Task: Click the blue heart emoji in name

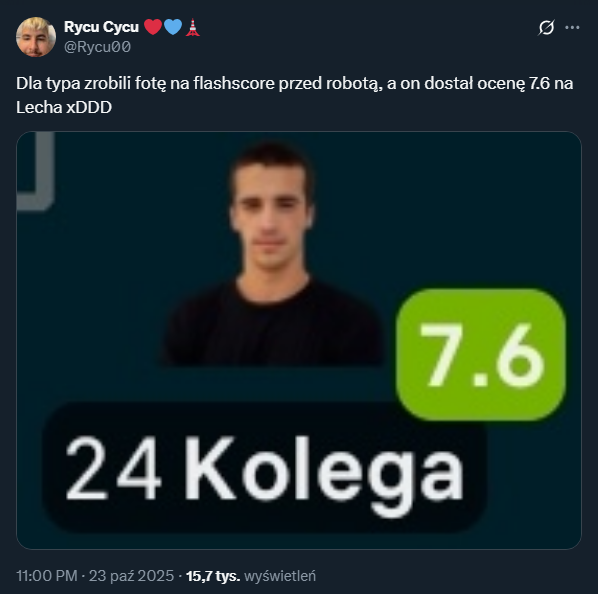Action: pos(173,27)
